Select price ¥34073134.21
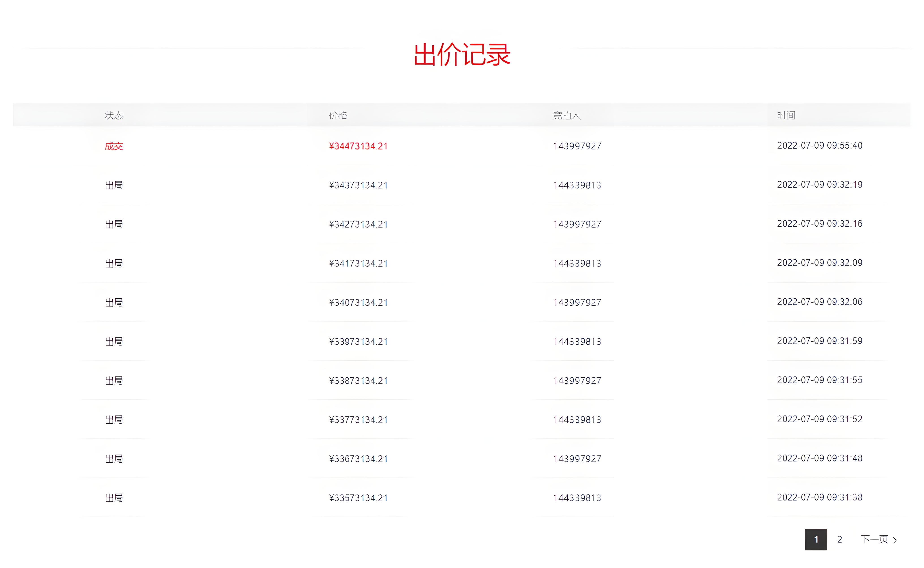The image size is (924, 568). (x=358, y=302)
